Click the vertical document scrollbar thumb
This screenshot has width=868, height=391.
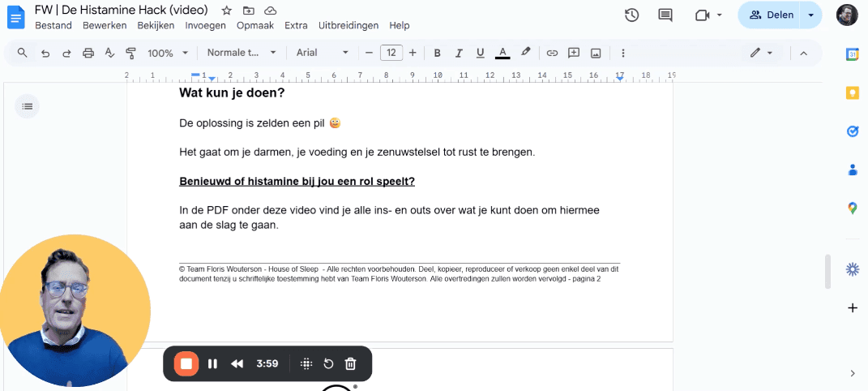(827, 272)
